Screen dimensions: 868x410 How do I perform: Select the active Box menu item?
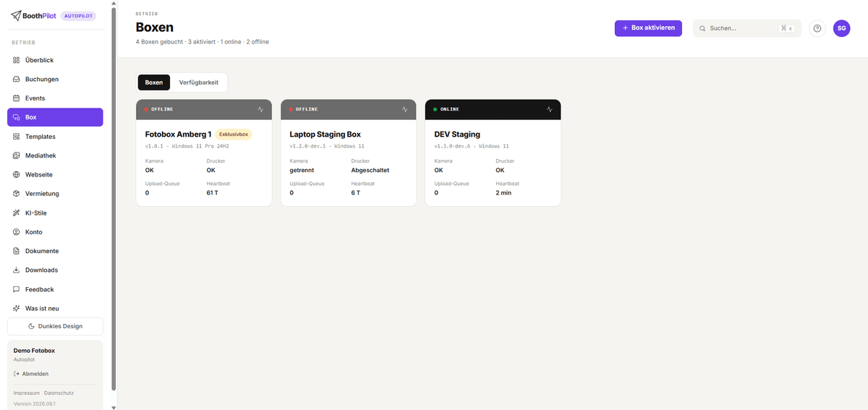point(55,117)
